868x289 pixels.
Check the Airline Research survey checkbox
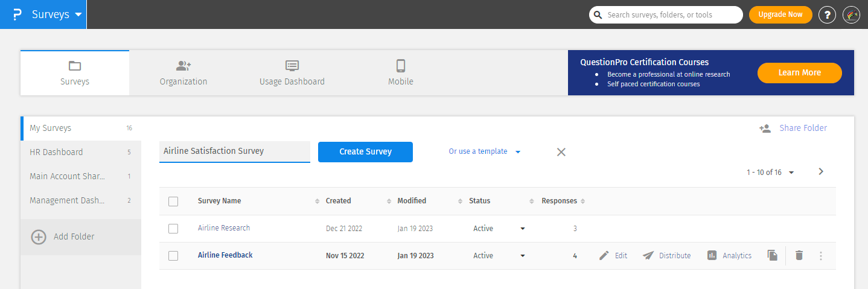173,229
